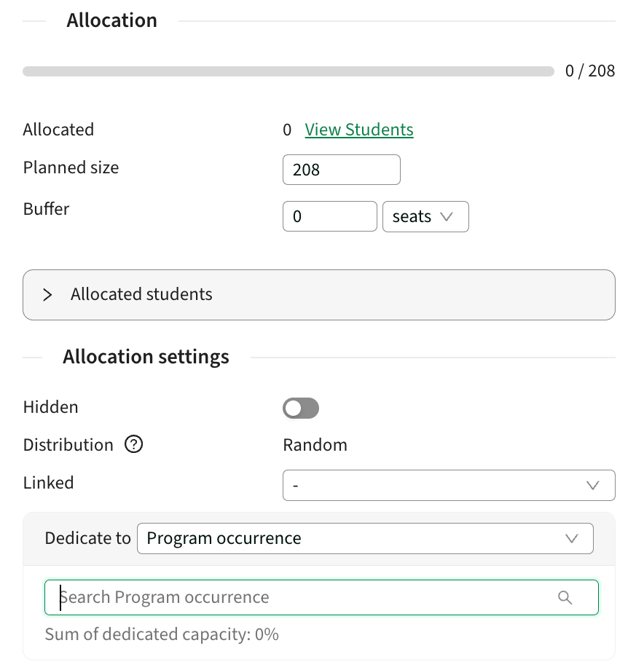Image resolution: width=644 pixels, height=667 pixels.
Task: Click the Random distribution value
Action: click(315, 445)
